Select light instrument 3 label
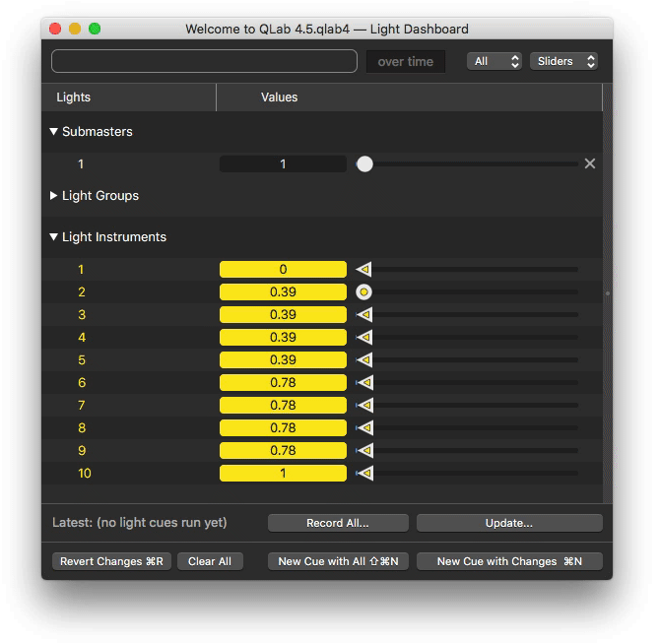This screenshot has height=644, width=660. 82,315
